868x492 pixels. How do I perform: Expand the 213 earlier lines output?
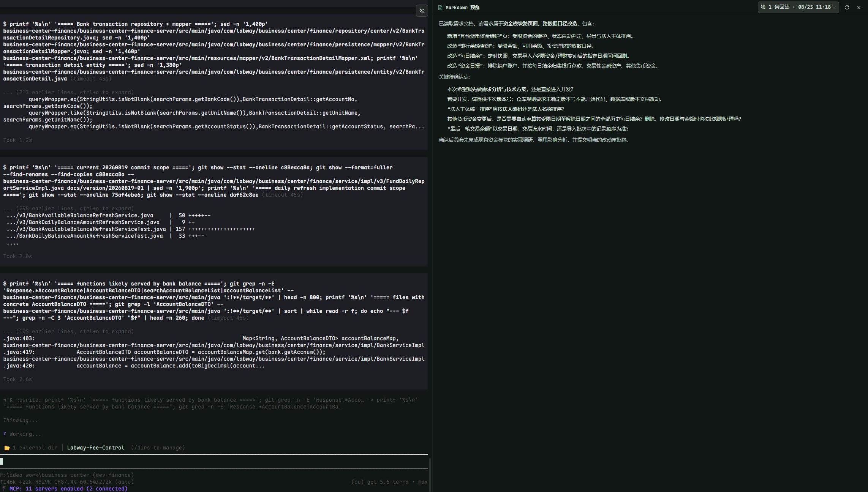tap(69, 92)
